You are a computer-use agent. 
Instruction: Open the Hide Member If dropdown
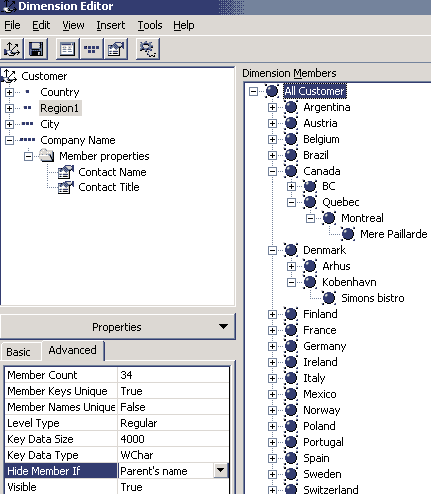click(x=220, y=471)
